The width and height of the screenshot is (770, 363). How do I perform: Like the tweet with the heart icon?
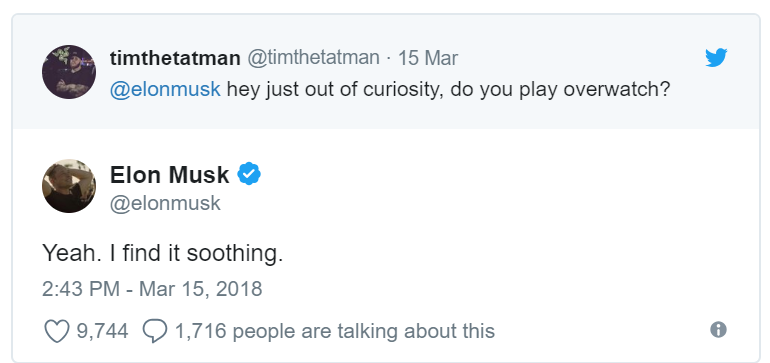click(x=57, y=331)
